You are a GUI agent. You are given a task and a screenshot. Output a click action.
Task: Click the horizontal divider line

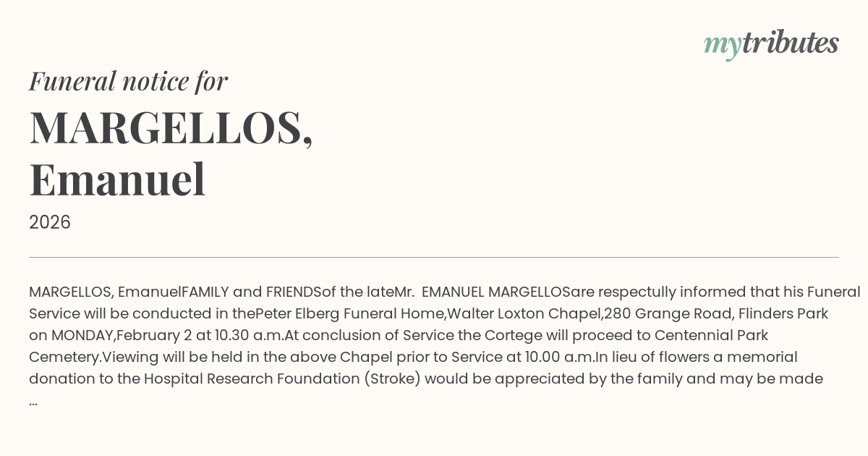coord(434,257)
